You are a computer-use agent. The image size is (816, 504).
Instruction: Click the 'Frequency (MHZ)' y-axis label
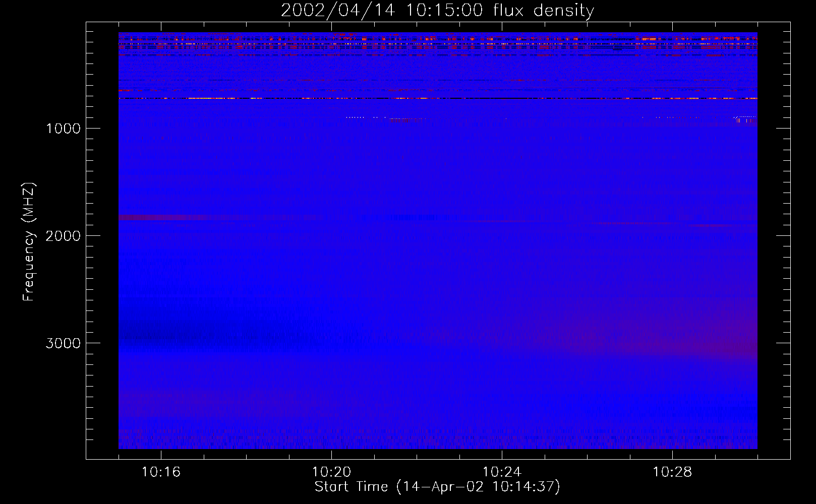[29, 242]
